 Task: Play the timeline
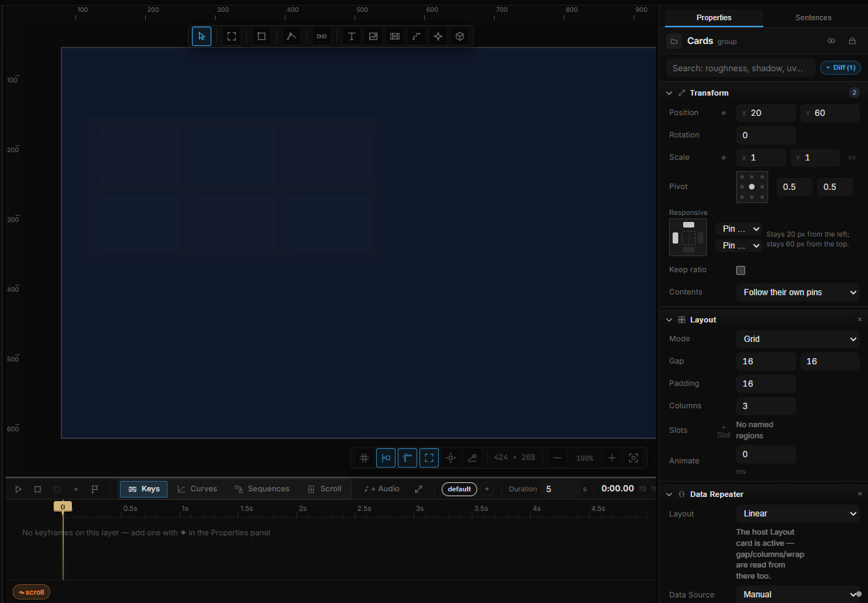[x=19, y=489]
